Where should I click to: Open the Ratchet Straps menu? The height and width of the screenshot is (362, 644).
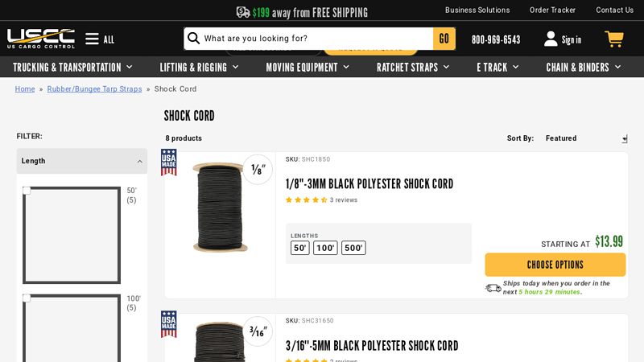click(x=412, y=68)
